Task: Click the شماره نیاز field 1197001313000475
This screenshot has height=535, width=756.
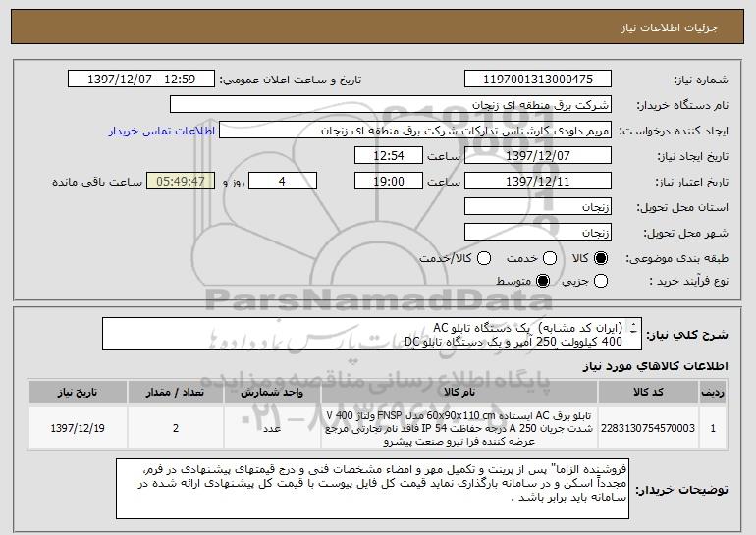Action: (538, 80)
